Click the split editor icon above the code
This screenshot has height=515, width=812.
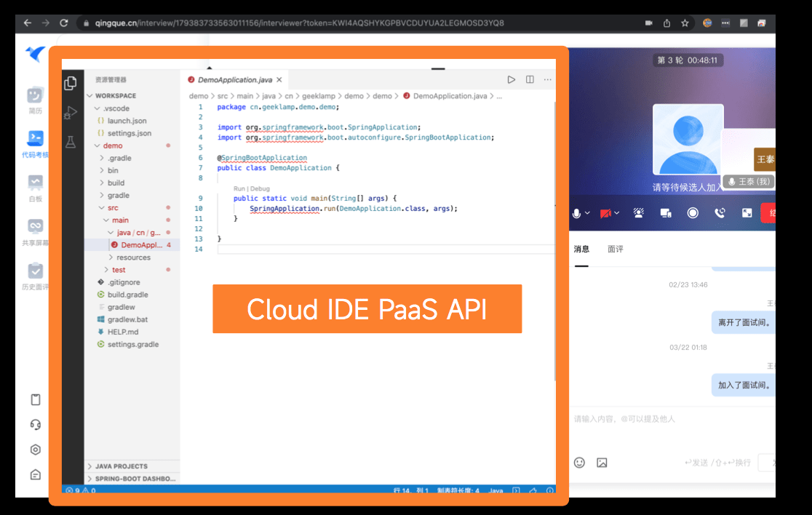click(530, 79)
